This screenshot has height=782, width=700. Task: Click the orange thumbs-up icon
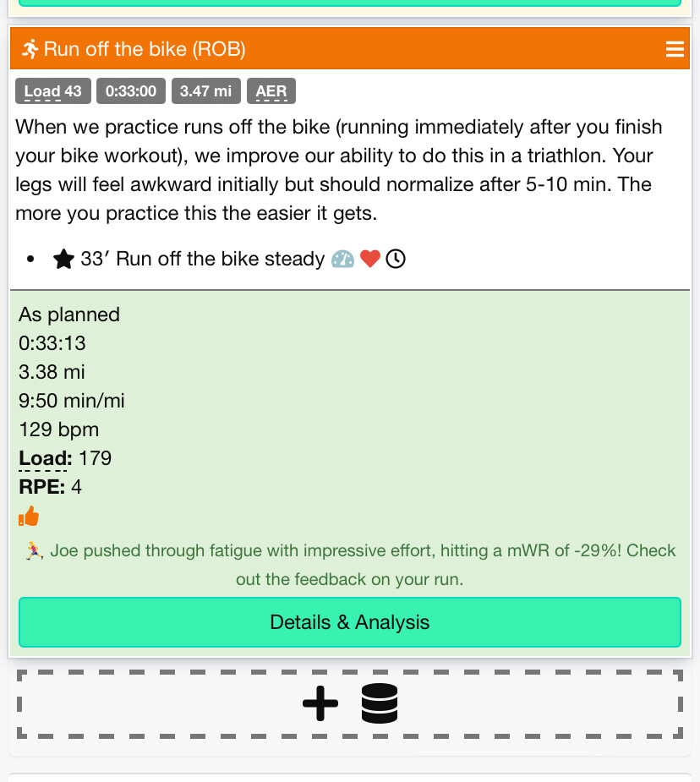(29, 516)
